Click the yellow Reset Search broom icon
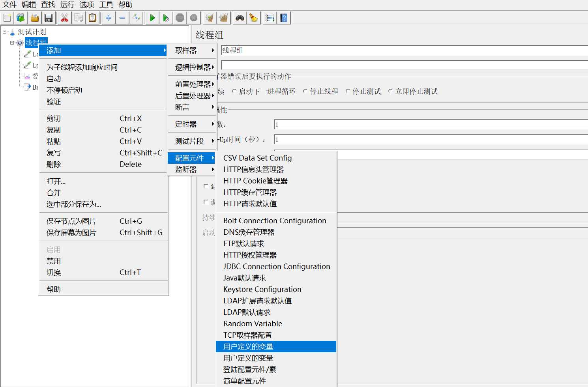 click(254, 18)
